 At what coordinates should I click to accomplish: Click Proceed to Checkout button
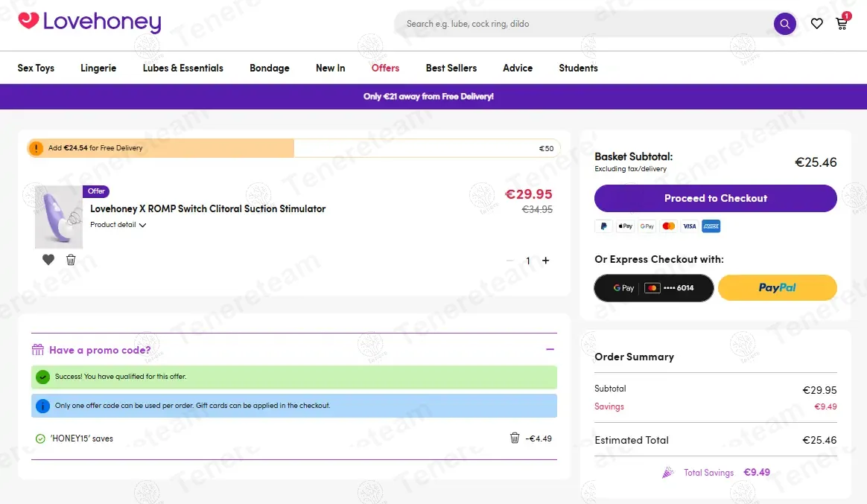coord(716,198)
